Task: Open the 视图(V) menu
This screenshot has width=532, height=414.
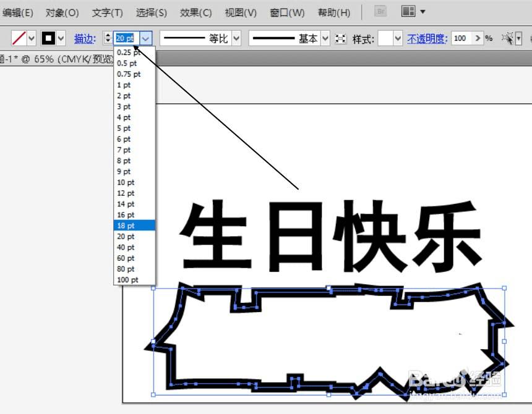Action: click(241, 13)
